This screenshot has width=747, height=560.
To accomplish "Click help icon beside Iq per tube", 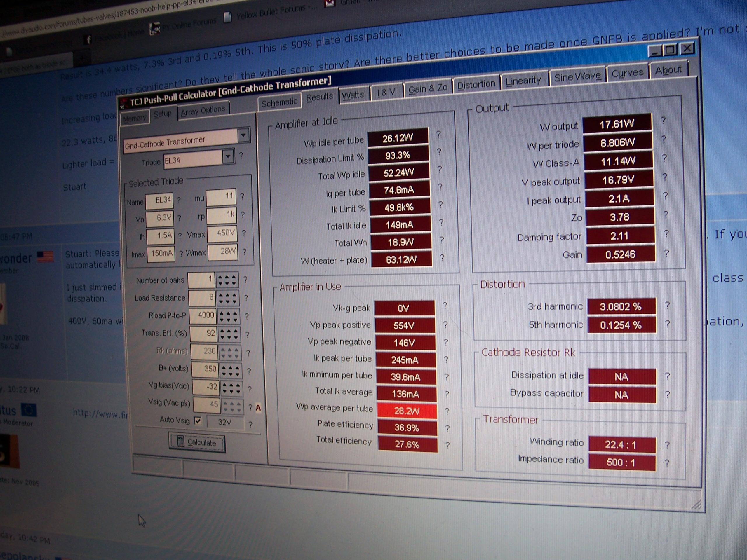I will click(x=440, y=187).
